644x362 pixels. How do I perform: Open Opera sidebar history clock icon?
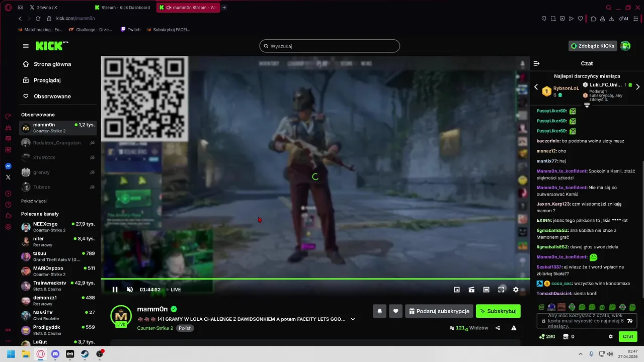8,205
